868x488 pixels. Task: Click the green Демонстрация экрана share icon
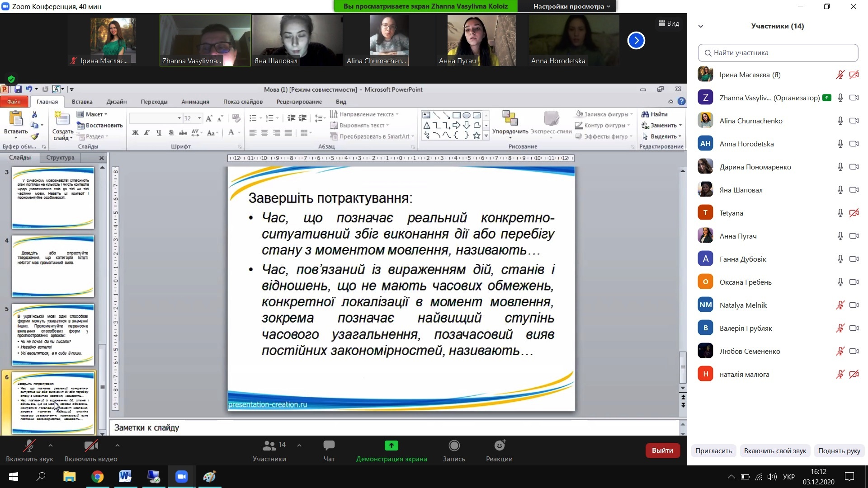point(391,446)
